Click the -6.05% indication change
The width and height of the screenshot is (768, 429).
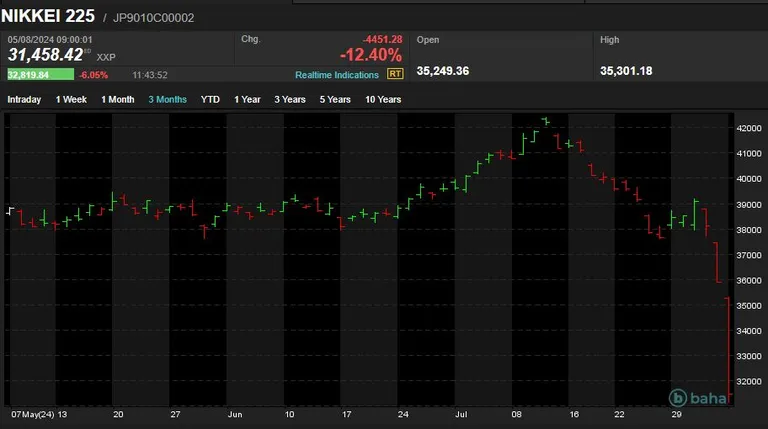(94, 75)
